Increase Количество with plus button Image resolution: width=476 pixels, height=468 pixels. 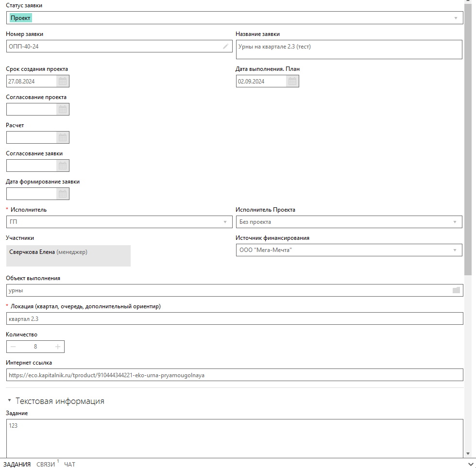(x=58, y=347)
